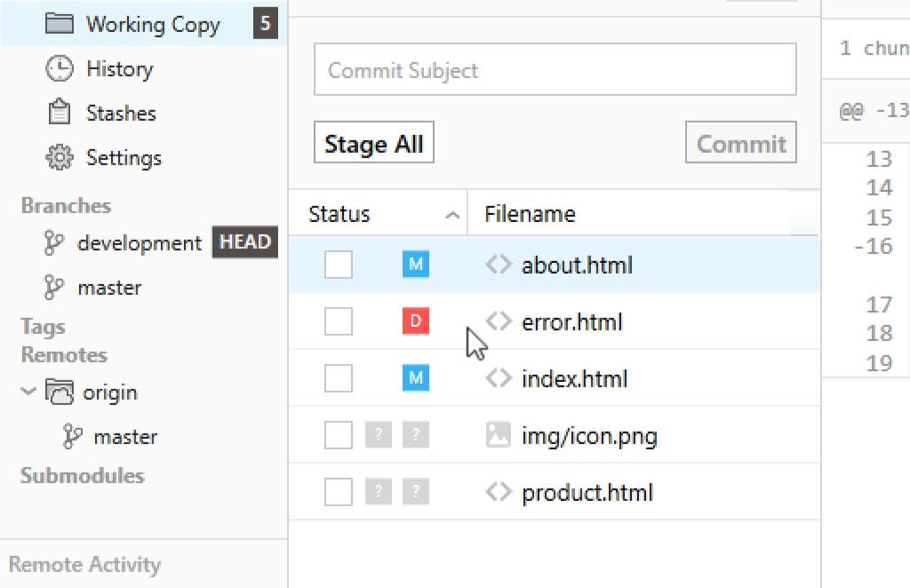
Task: Tick the stage checkbox for product.html
Action: [339, 492]
